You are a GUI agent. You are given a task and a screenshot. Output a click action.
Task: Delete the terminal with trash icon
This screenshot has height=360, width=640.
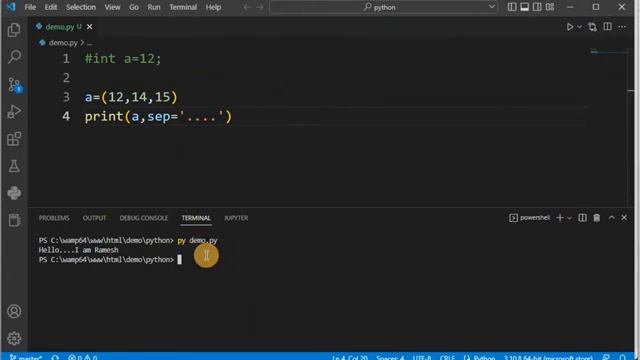pyautogui.click(x=596, y=218)
